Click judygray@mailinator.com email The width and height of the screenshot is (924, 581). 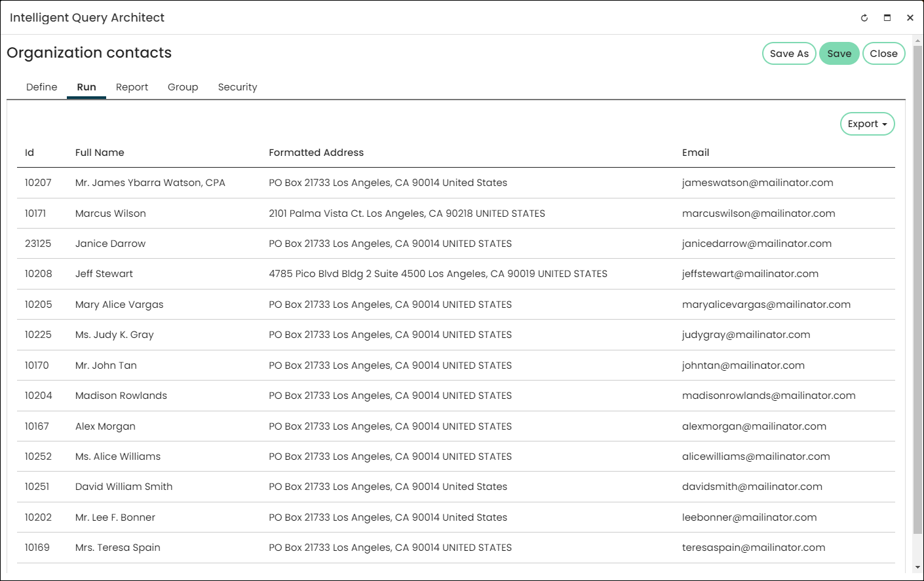click(x=746, y=335)
